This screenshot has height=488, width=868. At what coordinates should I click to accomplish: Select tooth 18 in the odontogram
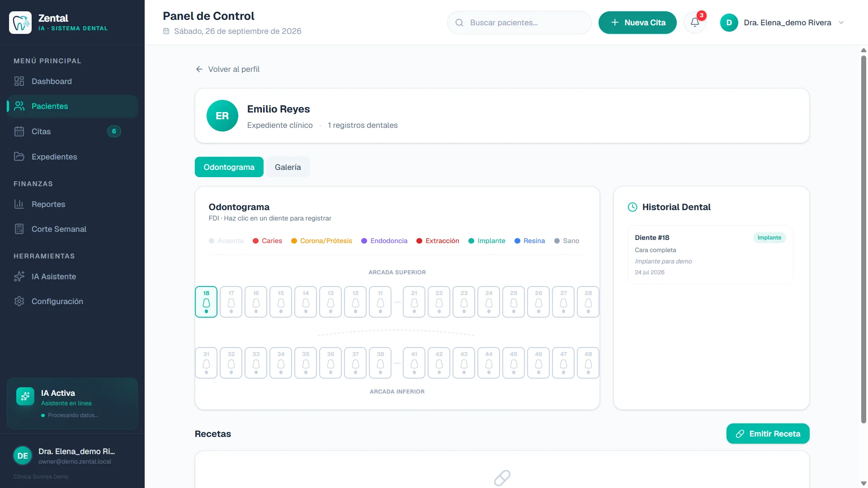(206, 302)
